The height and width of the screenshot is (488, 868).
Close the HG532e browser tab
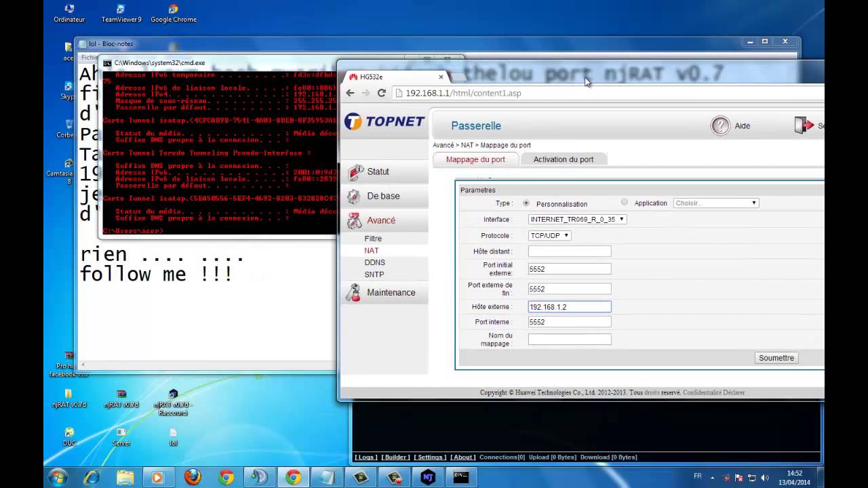point(441,77)
